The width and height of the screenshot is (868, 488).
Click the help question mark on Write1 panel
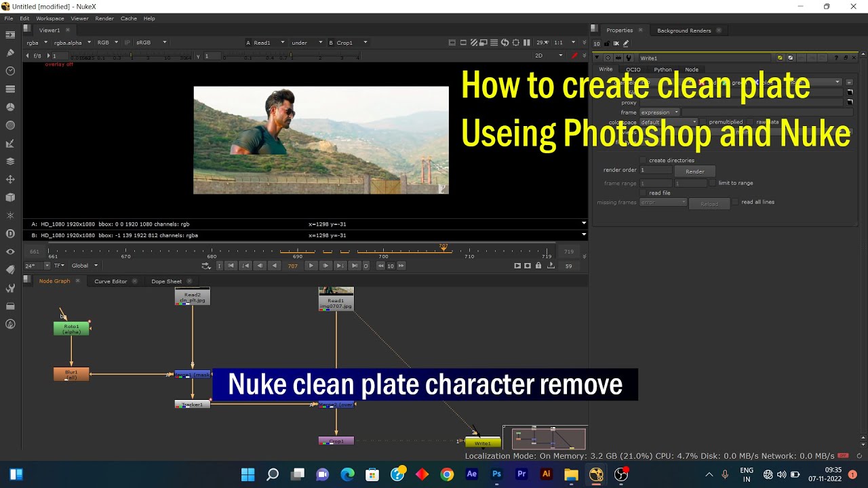tap(836, 58)
